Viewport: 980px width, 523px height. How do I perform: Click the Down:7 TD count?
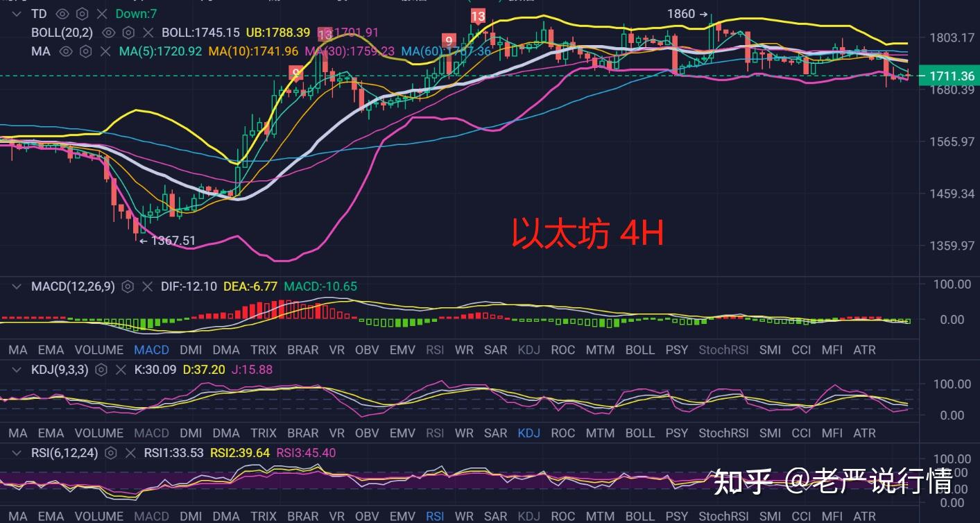point(137,14)
